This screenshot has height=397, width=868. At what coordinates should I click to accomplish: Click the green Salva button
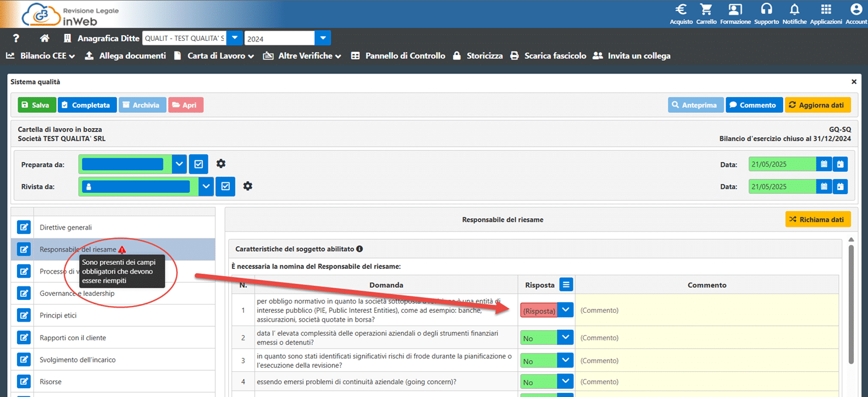click(x=36, y=105)
